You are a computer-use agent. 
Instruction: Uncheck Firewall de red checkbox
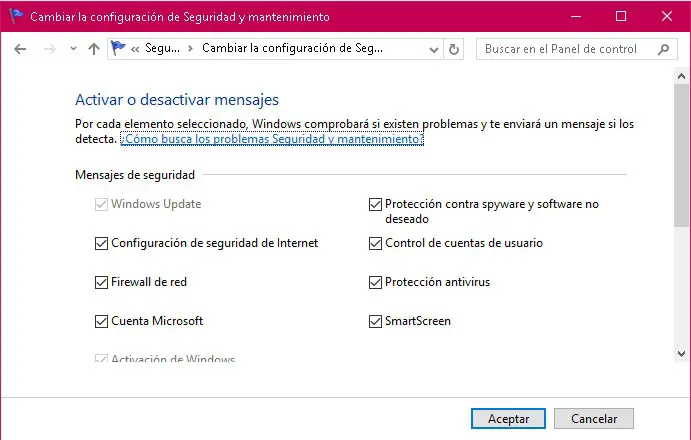[x=101, y=282]
